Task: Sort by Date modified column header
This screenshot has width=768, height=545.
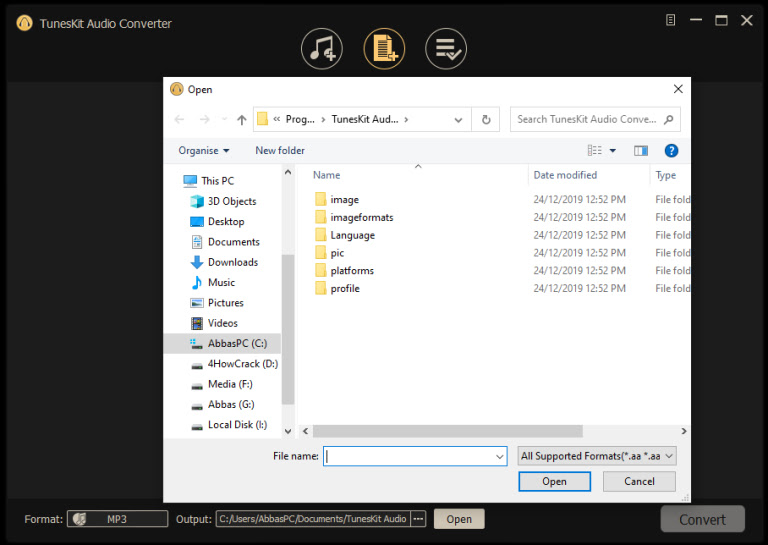Action: point(565,175)
